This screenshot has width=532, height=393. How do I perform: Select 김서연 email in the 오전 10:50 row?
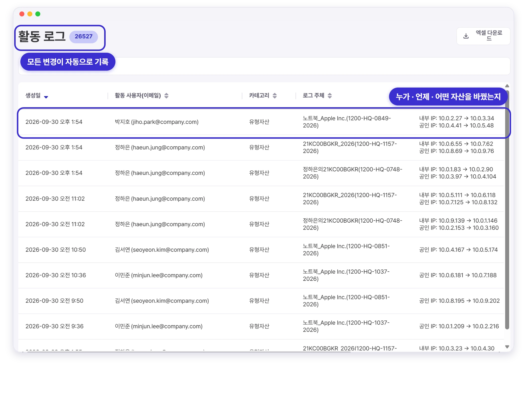tap(162, 250)
